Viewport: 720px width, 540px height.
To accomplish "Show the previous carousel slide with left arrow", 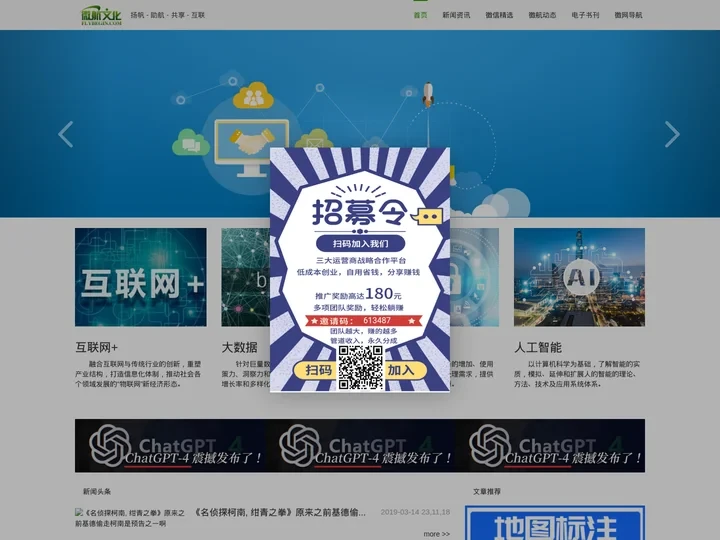I will click(66, 134).
